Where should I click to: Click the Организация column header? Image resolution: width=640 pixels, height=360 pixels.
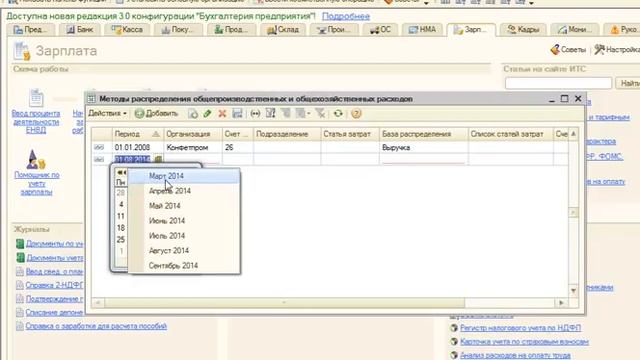193,134
